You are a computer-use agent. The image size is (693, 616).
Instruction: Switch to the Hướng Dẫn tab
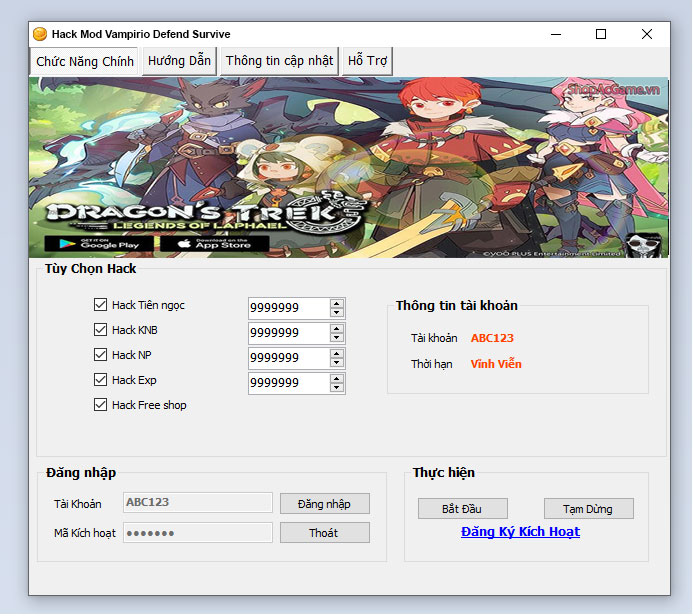pyautogui.click(x=179, y=61)
